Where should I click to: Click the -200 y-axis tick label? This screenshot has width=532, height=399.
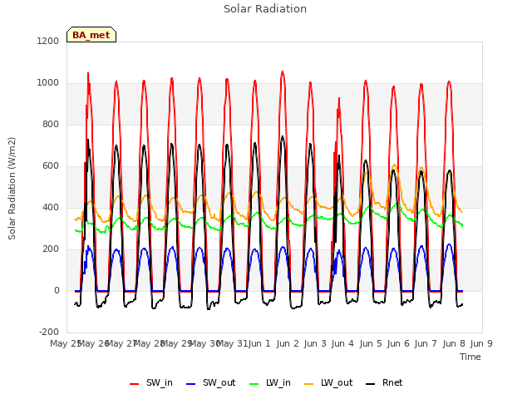pyautogui.click(x=49, y=332)
